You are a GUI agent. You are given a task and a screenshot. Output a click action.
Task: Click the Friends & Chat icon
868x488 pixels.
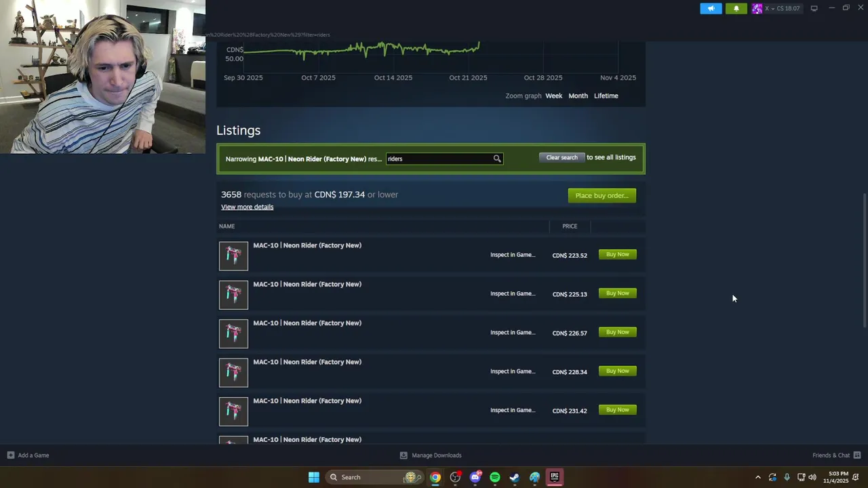[x=857, y=455]
